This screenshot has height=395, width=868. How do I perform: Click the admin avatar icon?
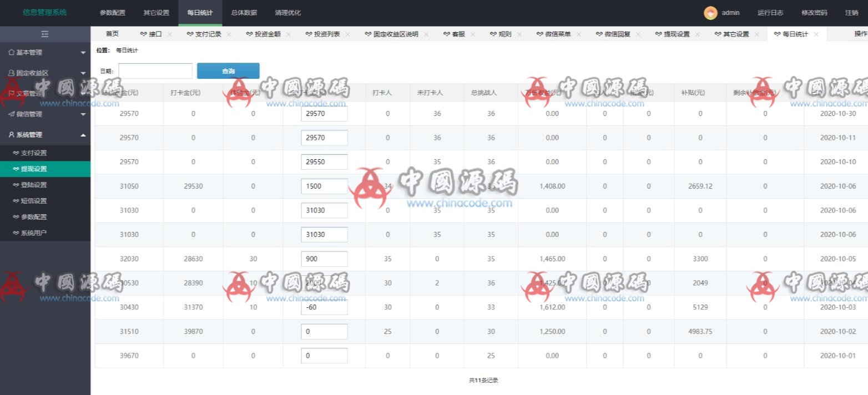[x=709, y=13]
